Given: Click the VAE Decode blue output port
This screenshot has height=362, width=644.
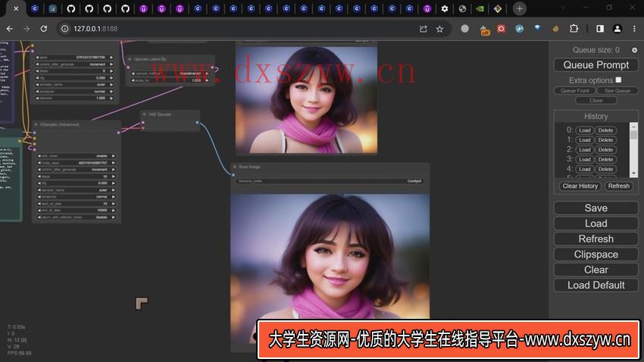Looking at the screenshot, I should click(x=197, y=123).
